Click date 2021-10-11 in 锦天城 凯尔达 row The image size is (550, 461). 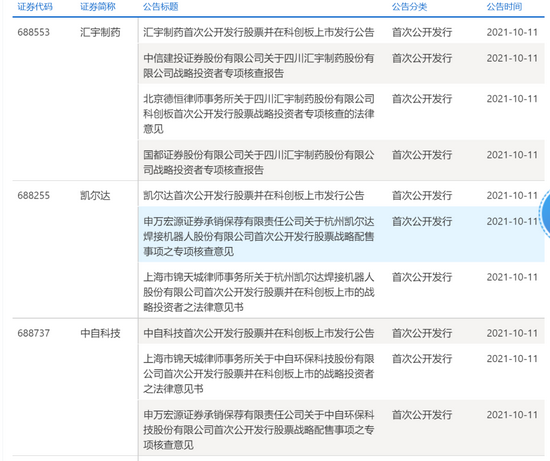[512, 277]
